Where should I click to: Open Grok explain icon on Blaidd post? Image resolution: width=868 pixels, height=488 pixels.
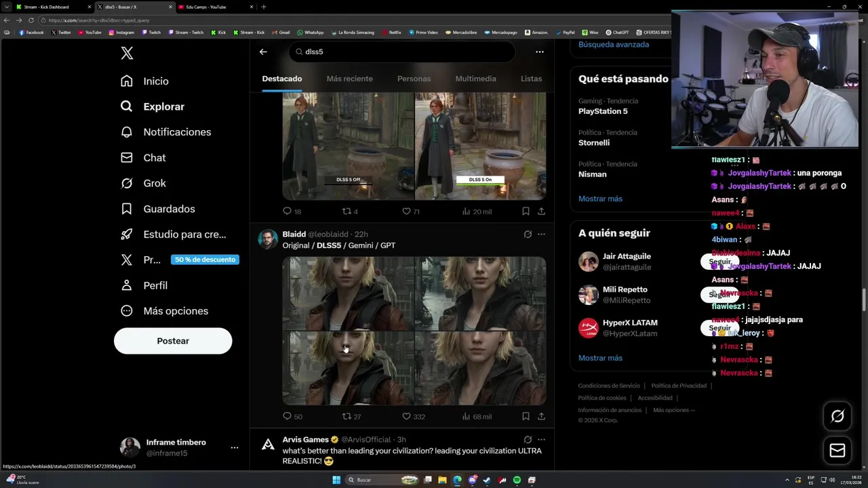(x=528, y=234)
